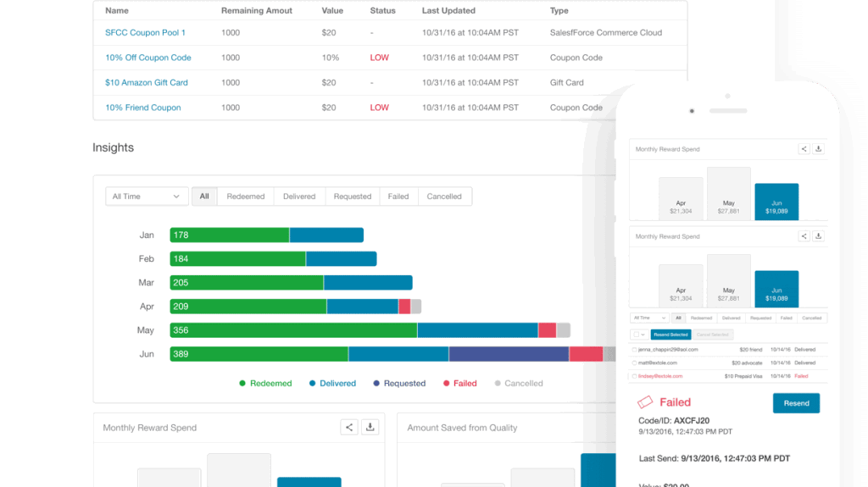Switch to the Redeemed tab in Insights

coord(245,196)
